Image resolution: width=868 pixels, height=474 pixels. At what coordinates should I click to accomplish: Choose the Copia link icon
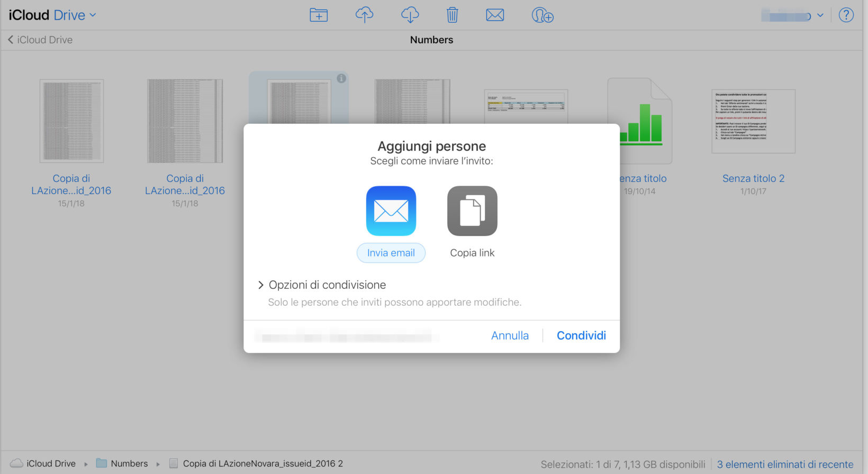click(472, 211)
